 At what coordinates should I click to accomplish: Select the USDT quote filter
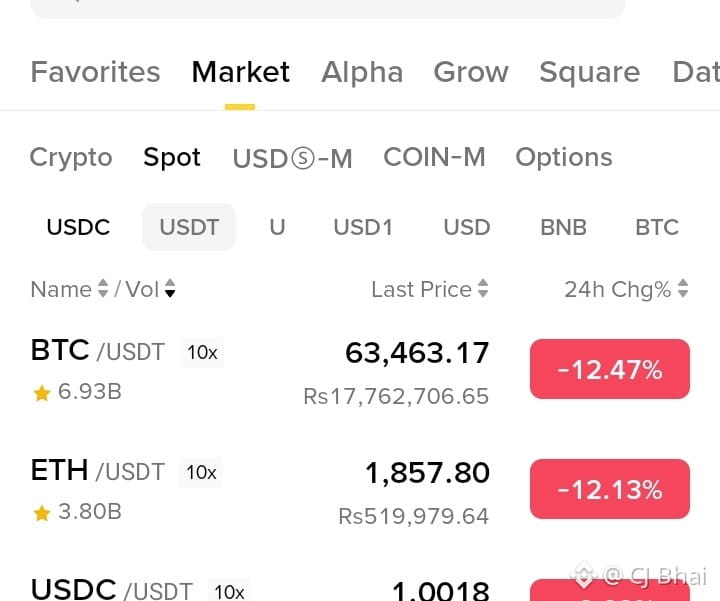click(189, 227)
